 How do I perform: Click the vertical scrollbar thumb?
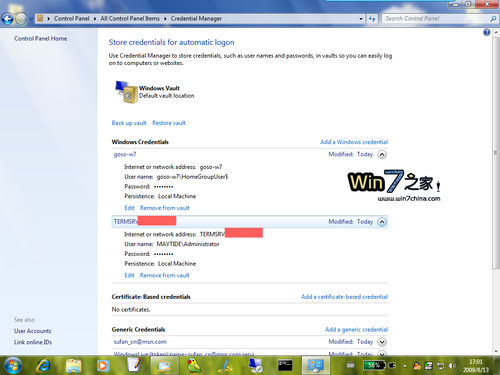point(495,152)
